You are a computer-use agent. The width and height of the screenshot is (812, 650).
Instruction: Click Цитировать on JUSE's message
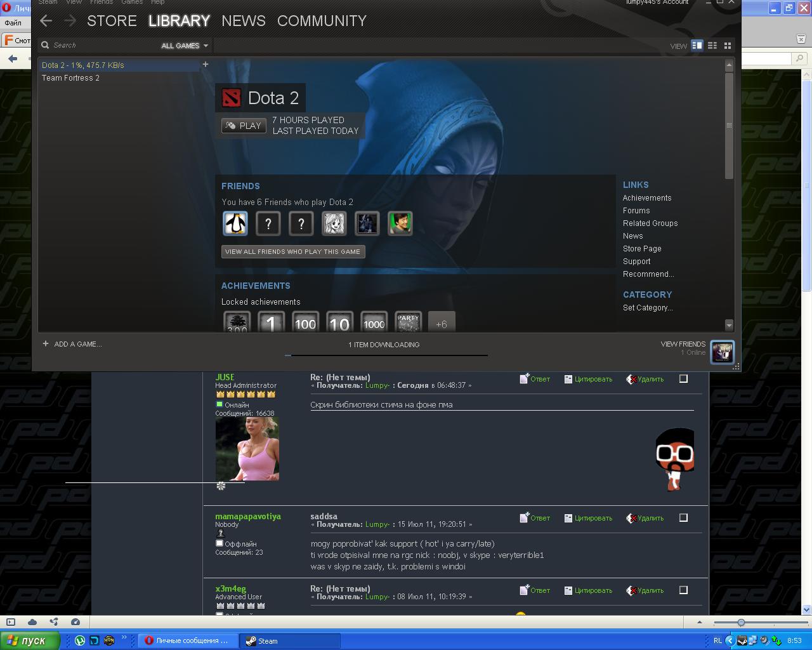pos(593,379)
